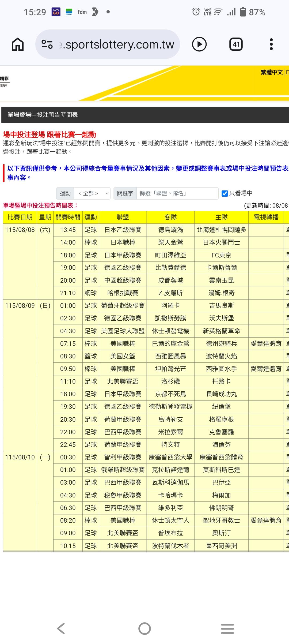This screenshot has width=289, height=644.
Task: Focus the 關鍵字 filter input field
Action: point(177,193)
